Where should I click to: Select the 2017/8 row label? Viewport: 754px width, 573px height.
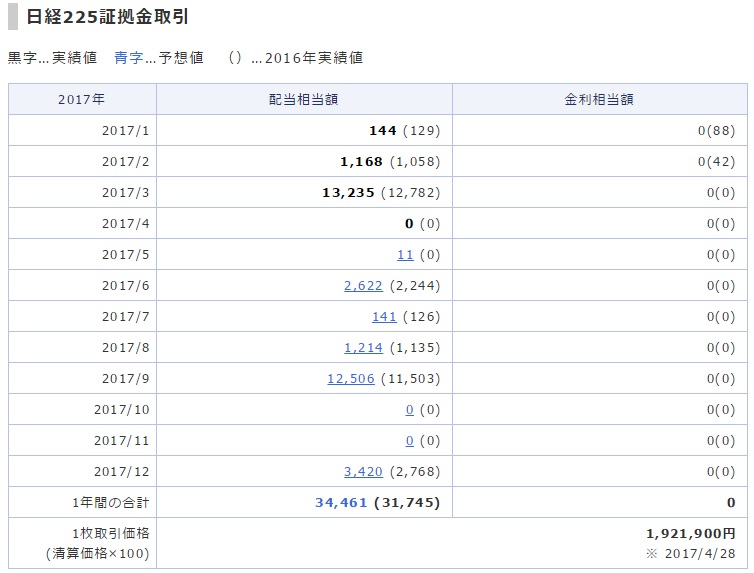[x=126, y=348]
